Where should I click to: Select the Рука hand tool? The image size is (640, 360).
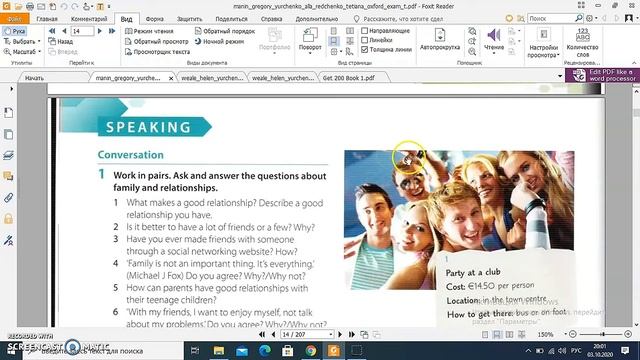15,31
